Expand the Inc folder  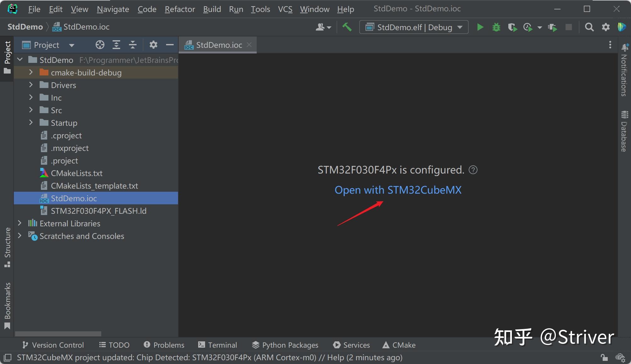31,97
